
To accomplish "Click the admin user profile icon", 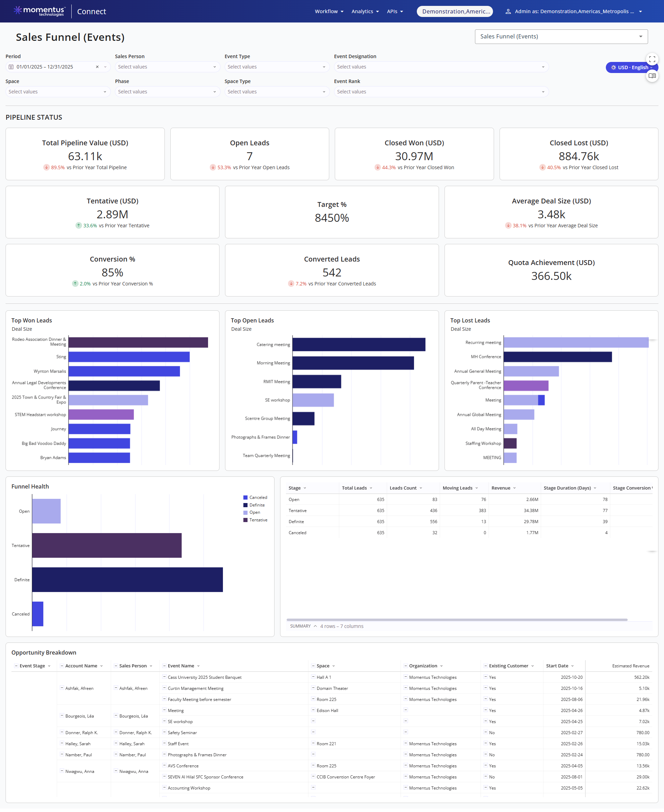I will pos(508,11).
